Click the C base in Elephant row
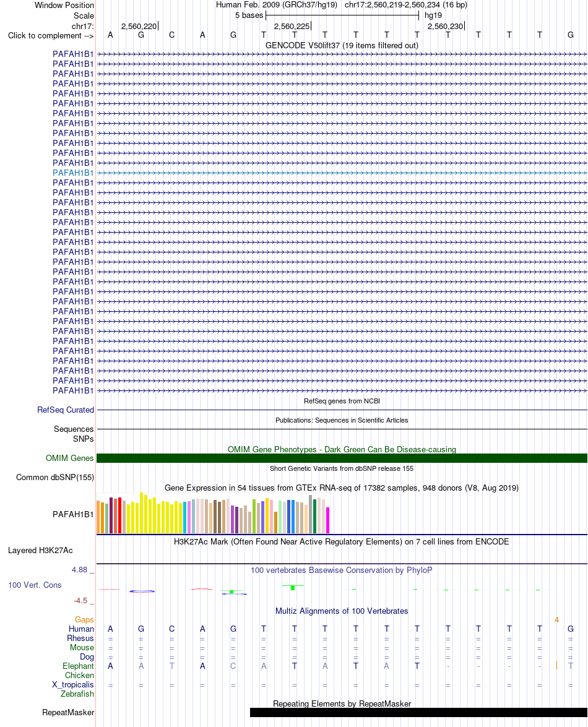The width and height of the screenshot is (588, 727). point(233,666)
